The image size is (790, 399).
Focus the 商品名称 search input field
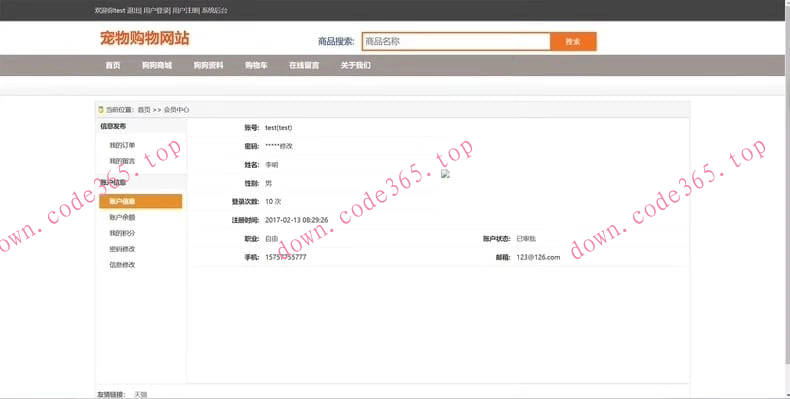click(456, 41)
